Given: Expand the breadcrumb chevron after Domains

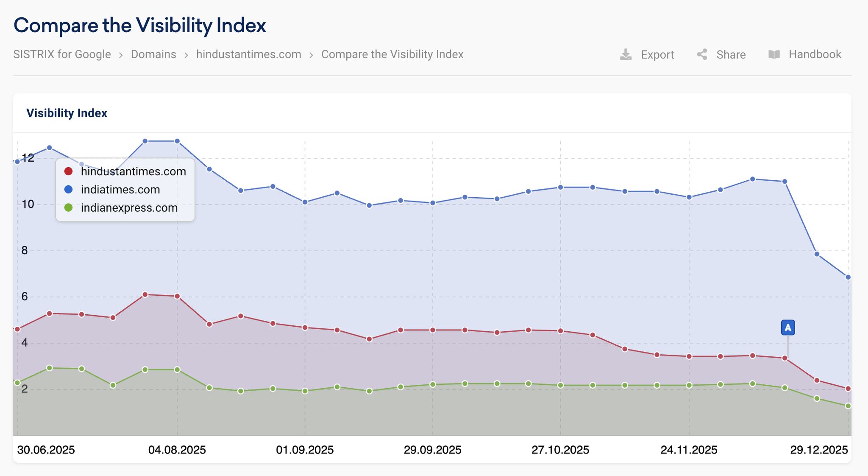Looking at the screenshot, I should (186, 54).
